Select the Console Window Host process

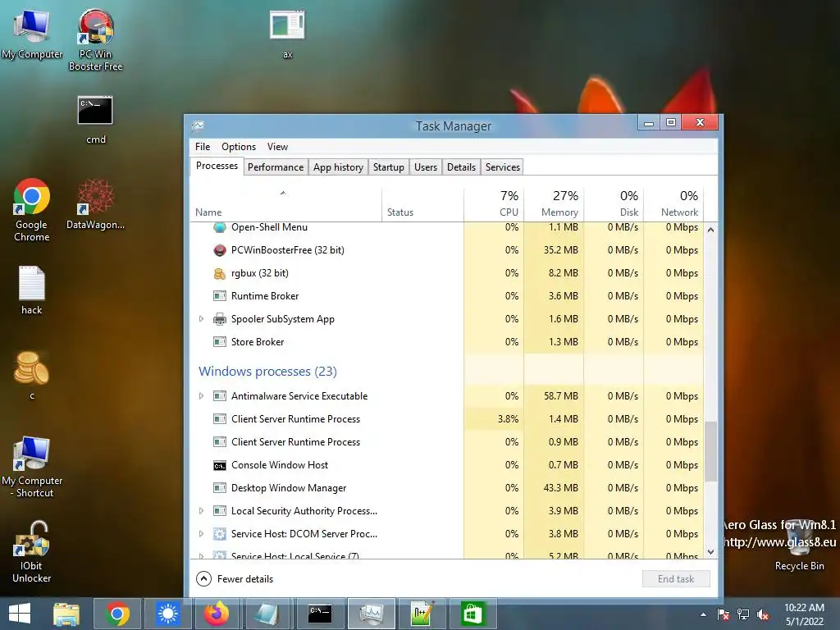[447, 465]
